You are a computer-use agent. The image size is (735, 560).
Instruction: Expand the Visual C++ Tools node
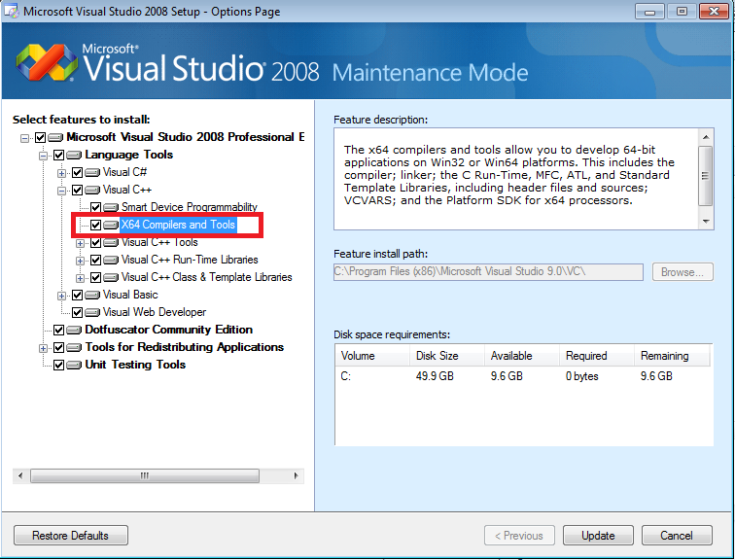coord(80,243)
